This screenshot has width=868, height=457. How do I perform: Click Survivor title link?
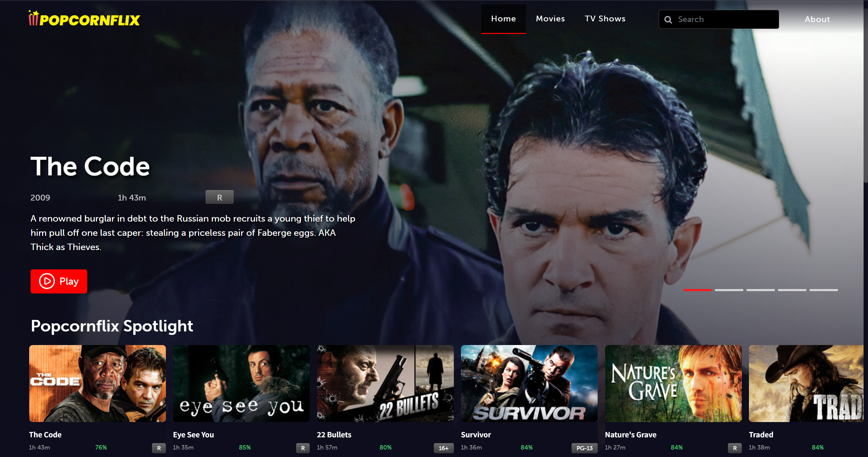(x=476, y=435)
